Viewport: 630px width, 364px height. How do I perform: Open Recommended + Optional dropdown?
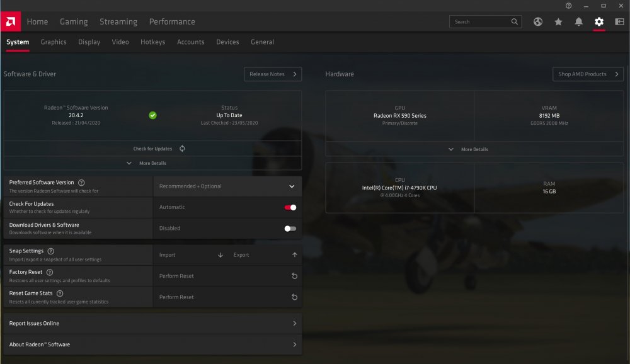pyautogui.click(x=227, y=186)
